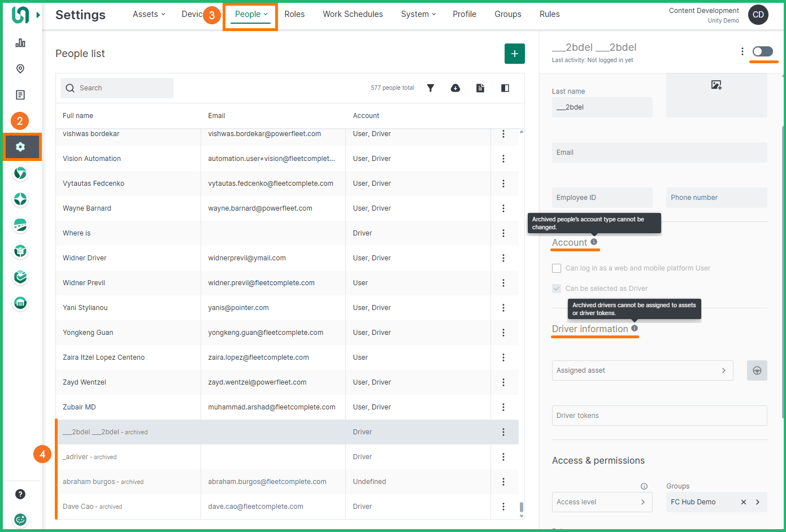Click the document export icon

(480, 88)
